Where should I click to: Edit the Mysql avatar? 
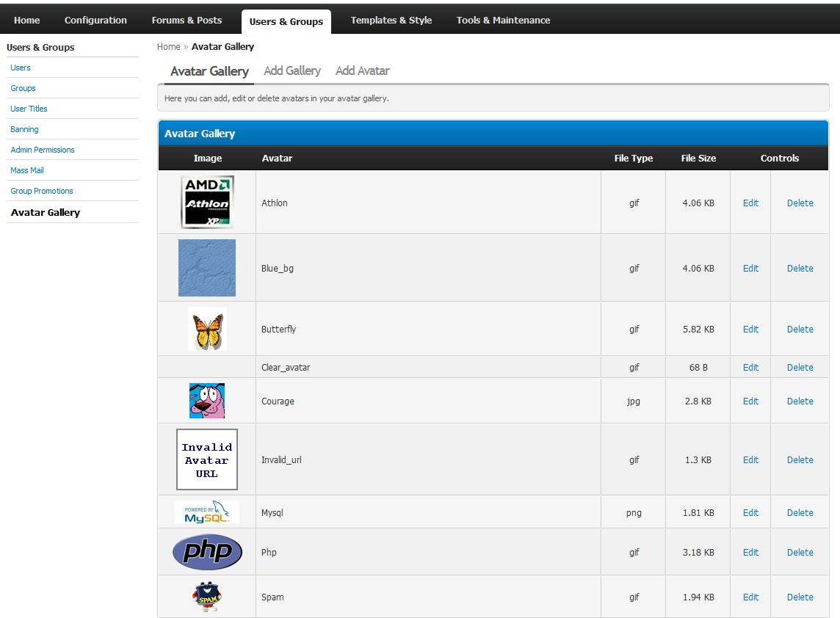pos(750,513)
